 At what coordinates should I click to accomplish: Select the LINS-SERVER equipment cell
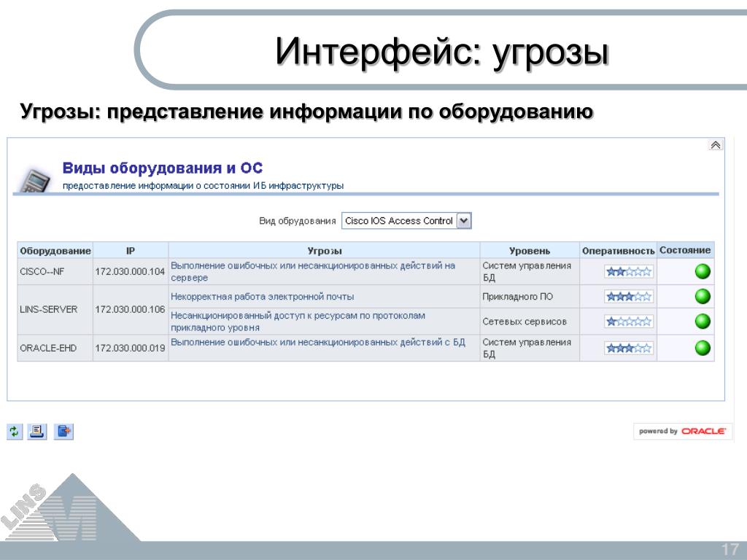55,309
